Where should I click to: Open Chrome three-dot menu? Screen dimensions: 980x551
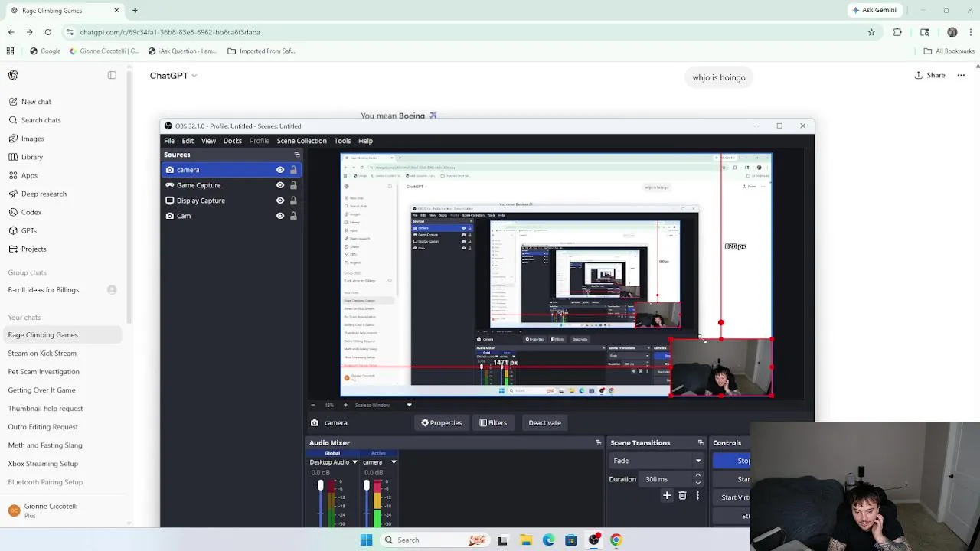point(971,32)
